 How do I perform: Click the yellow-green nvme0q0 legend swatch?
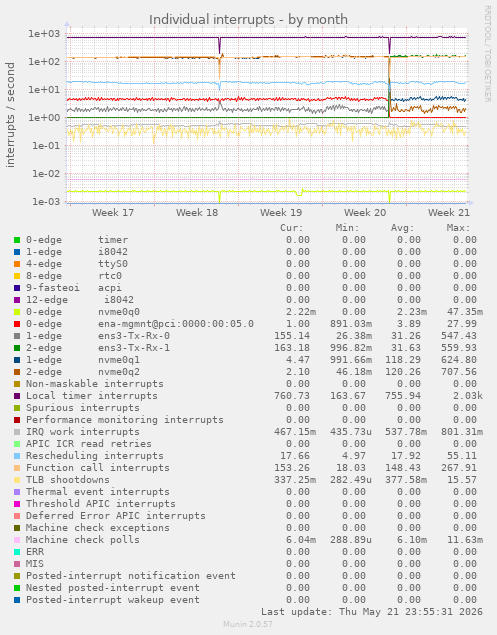[17, 312]
